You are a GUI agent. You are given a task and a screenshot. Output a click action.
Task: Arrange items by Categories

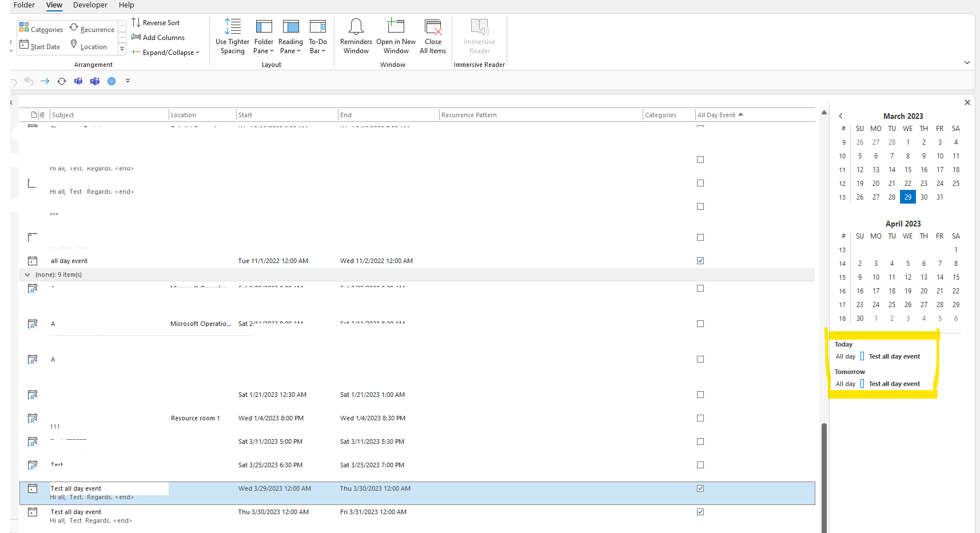point(41,29)
